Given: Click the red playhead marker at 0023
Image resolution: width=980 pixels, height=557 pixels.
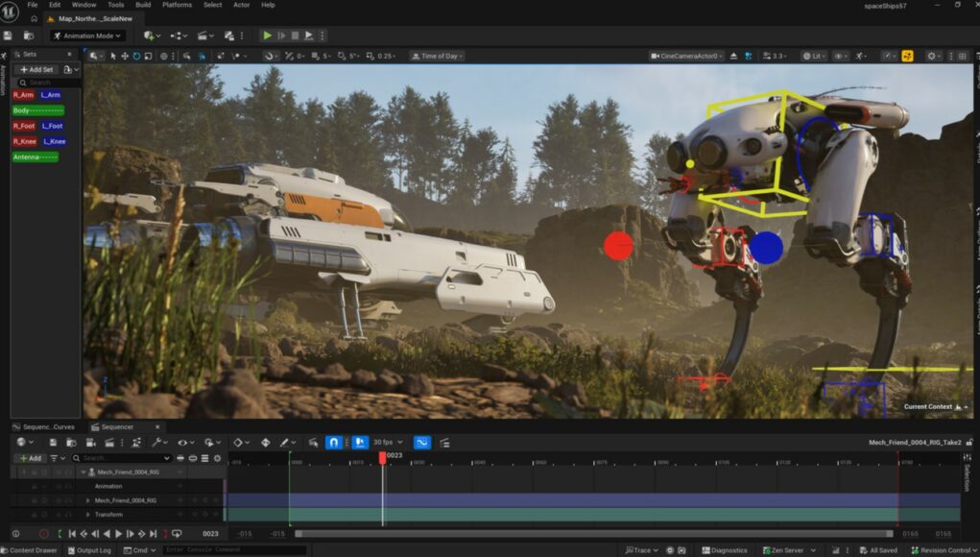Looking at the screenshot, I should click(x=382, y=457).
